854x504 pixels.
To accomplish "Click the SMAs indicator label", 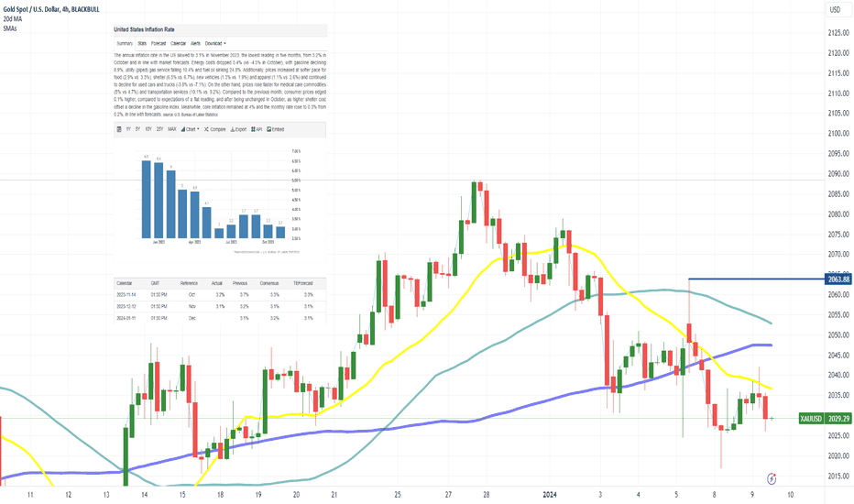I will pyautogui.click(x=10, y=28).
